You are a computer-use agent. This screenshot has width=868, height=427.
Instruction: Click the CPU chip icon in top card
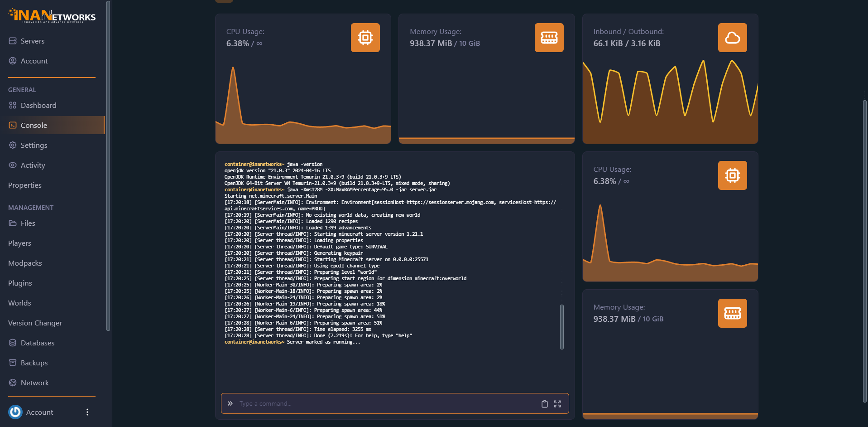[x=365, y=38]
